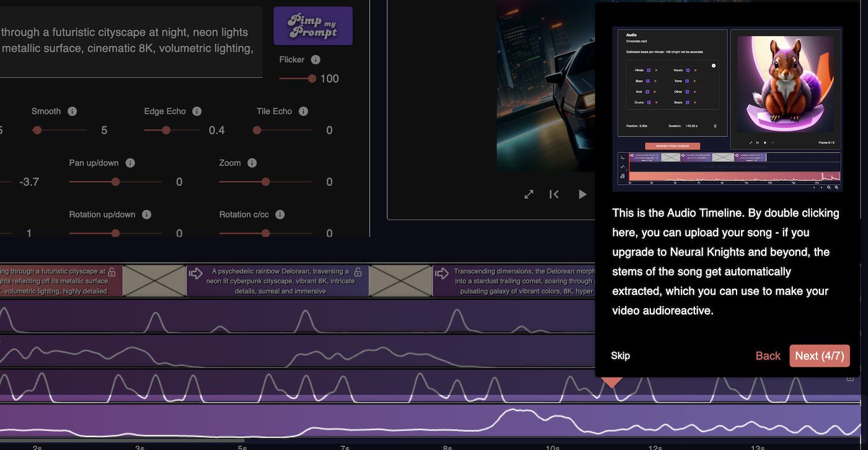This screenshot has height=450, width=868.
Task: Click arrow icon on the Transcending dimensions clip
Action: pos(442,273)
